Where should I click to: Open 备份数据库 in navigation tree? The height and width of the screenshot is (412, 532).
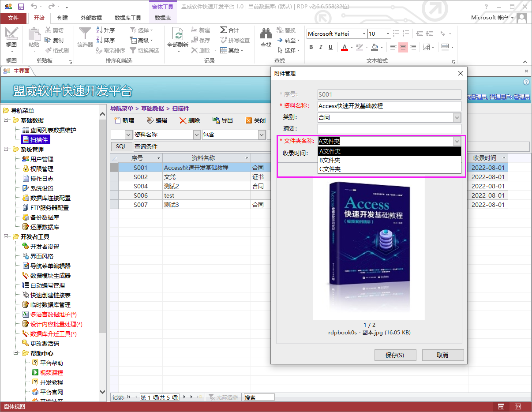(45, 217)
